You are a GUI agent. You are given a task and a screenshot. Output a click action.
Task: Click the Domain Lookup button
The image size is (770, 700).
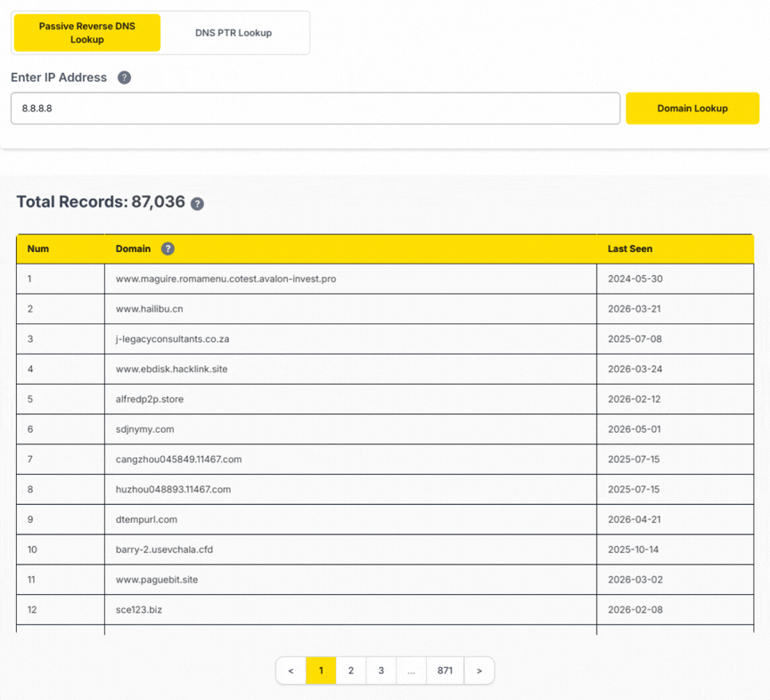coord(692,109)
